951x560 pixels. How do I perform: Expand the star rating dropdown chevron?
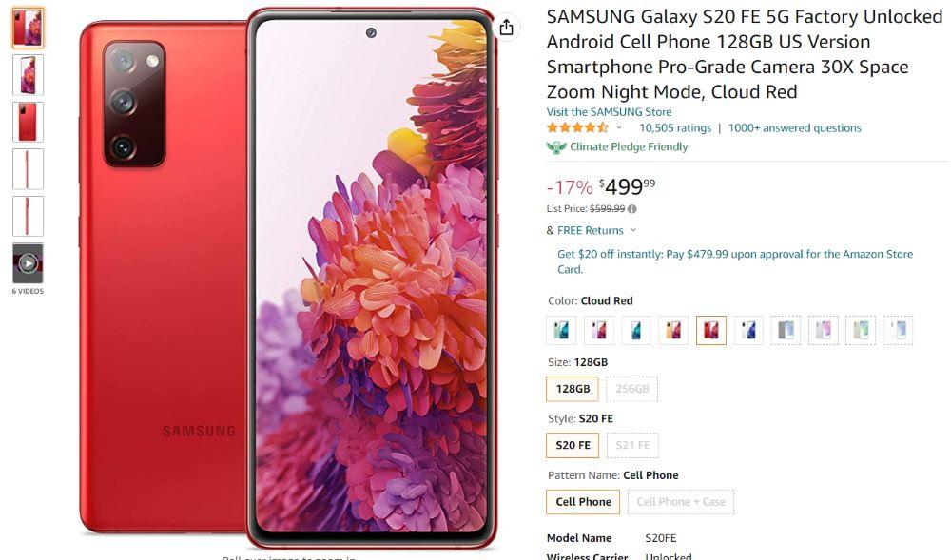click(x=619, y=128)
